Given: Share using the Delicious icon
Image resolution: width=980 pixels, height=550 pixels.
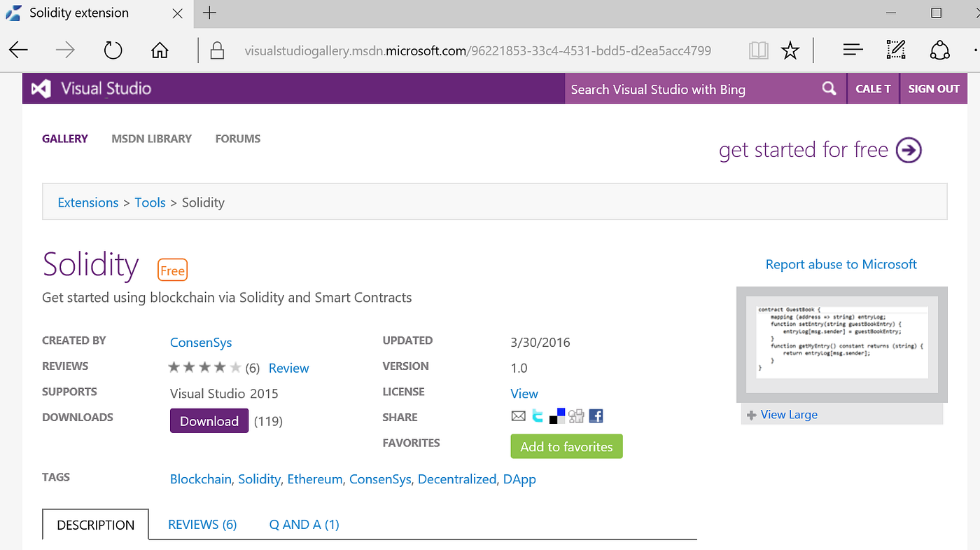Looking at the screenshot, I should coord(556,415).
